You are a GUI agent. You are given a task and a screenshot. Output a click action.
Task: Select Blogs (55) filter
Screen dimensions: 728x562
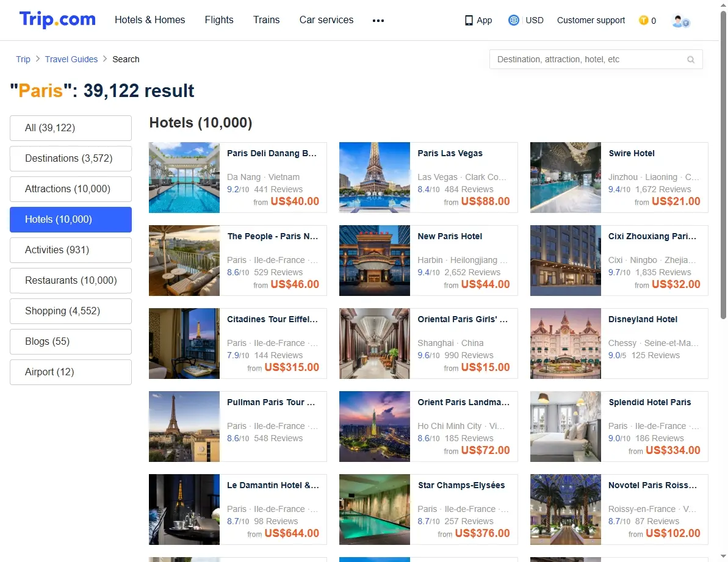71,341
